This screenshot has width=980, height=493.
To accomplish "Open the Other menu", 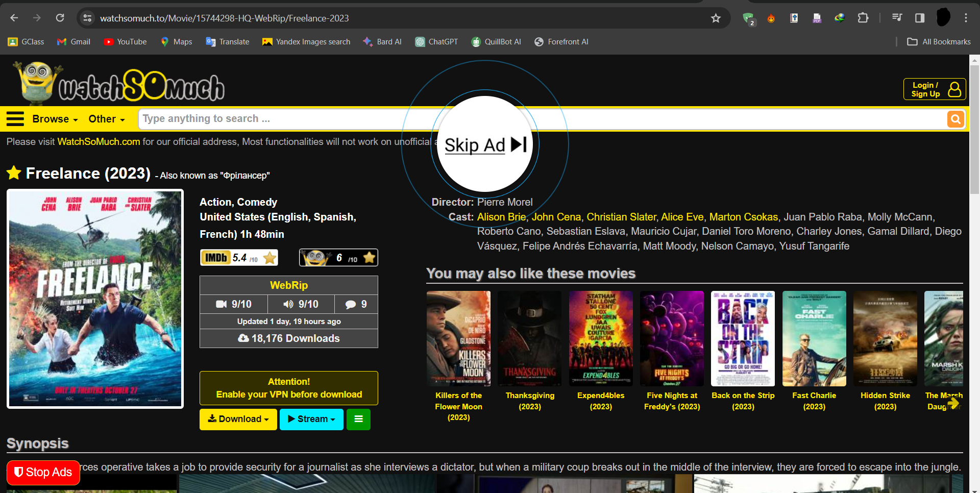I will (106, 119).
